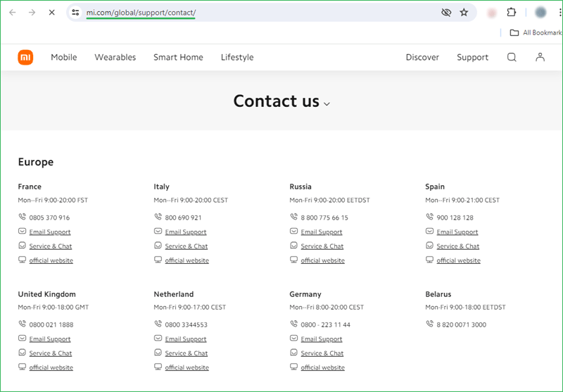The width and height of the screenshot is (563, 392).
Task: Visit Spain official website link
Action: [459, 260]
